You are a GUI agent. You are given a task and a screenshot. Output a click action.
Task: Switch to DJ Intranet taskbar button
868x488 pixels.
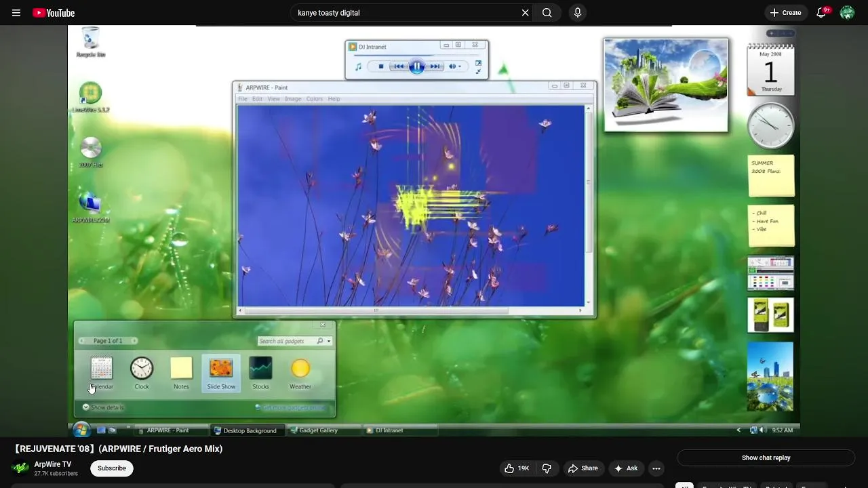tap(400, 430)
